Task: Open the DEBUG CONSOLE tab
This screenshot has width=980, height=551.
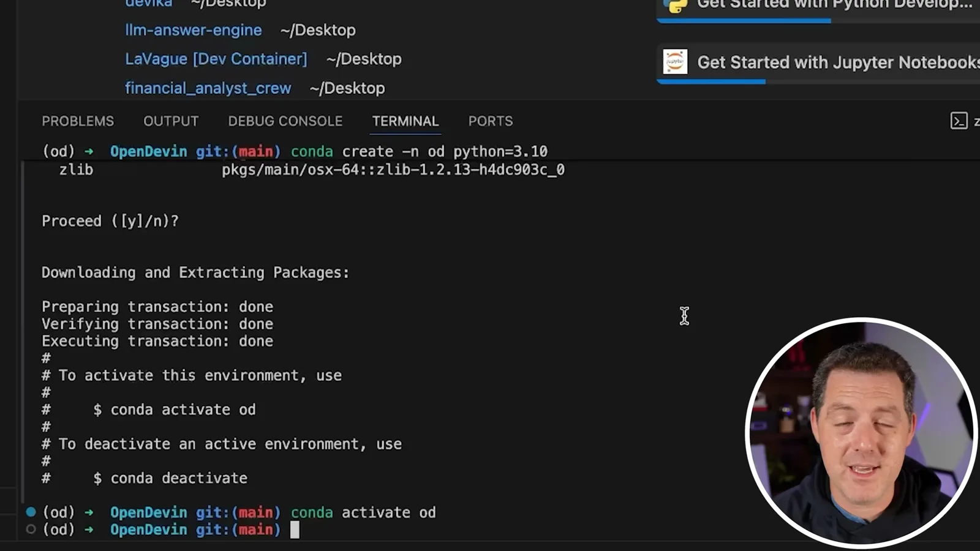Action: (285, 121)
